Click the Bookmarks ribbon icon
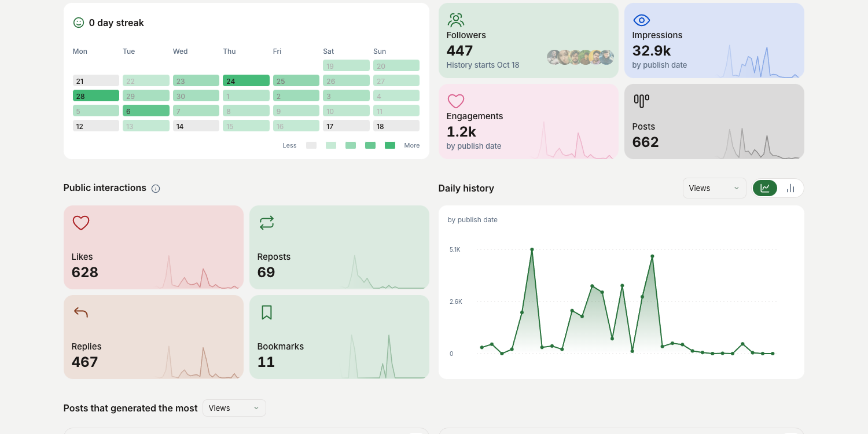This screenshot has height=434, width=868. tap(267, 312)
